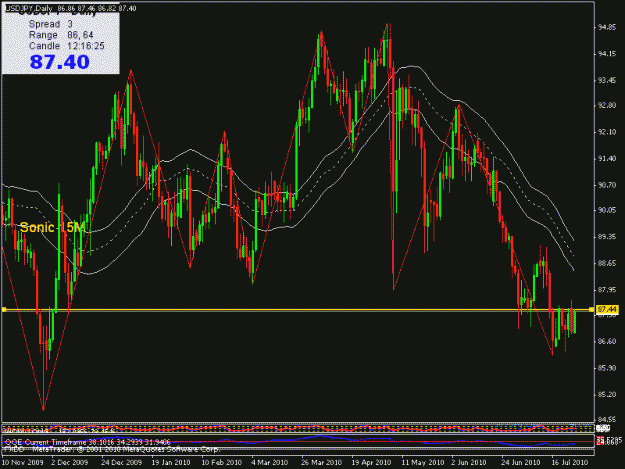
Task: Click the 26 Mar 2010 date label
Action: pyautogui.click(x=322, y=463)
